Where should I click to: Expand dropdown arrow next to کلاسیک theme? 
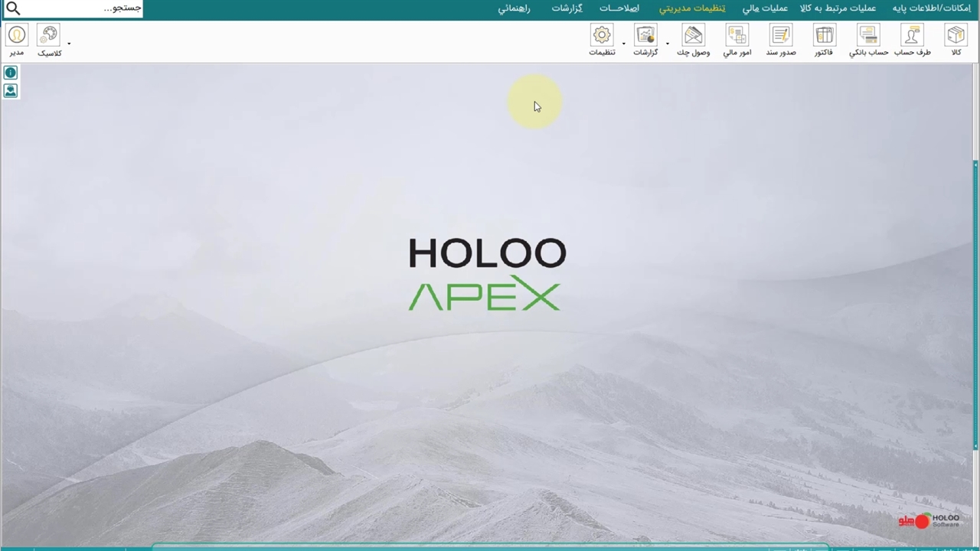[69, 44]
